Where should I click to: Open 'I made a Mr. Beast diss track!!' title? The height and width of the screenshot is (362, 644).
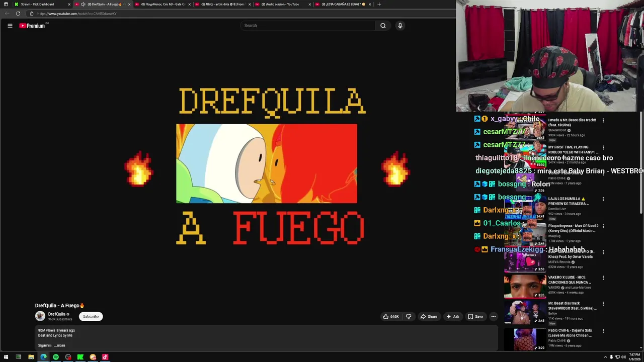[572, 122]
